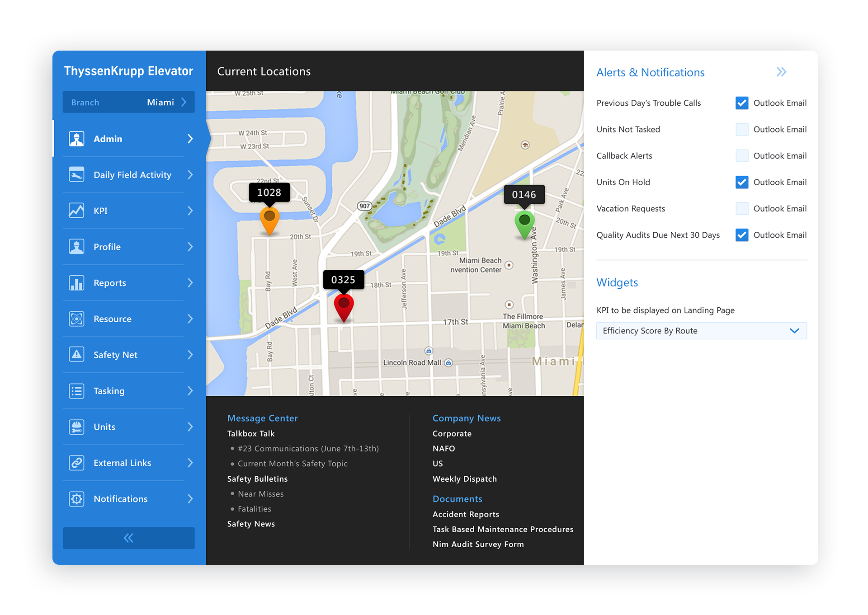868x615 pixels.
Task: Click the External Links chain icon
Action: (x=76, y=463)
